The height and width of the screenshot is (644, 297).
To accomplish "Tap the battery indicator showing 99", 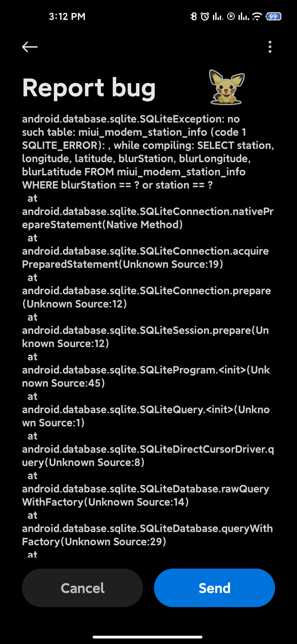I will click(273, 17).
